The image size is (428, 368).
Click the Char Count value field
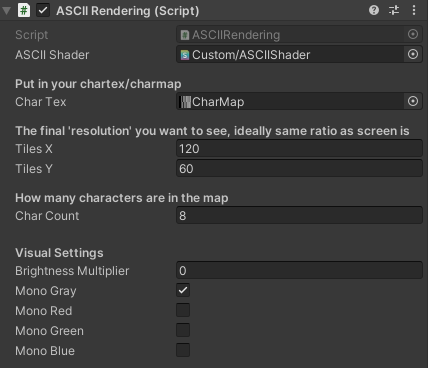[299, 216]
